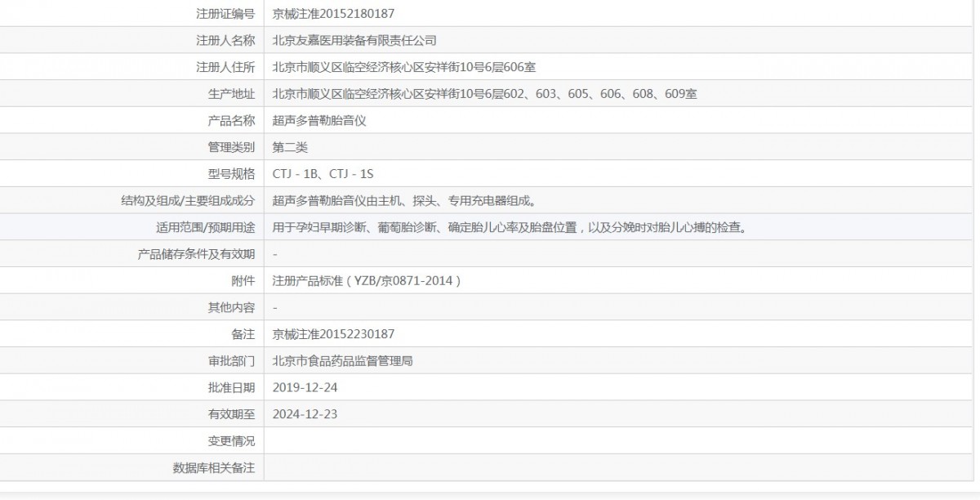Screen dimensions: 980x500
Task: Select company name 北京友嘉医用装备有限责任公司
Action: tap(355, 40)
